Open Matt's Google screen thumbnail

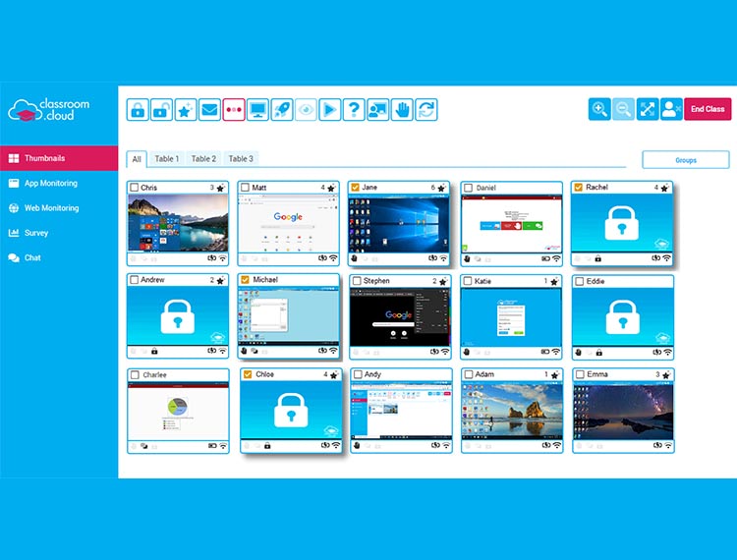coord(288,222)
